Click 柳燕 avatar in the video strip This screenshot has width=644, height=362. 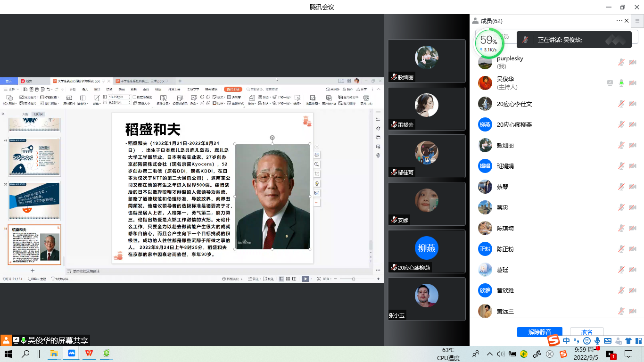point(427,248)
